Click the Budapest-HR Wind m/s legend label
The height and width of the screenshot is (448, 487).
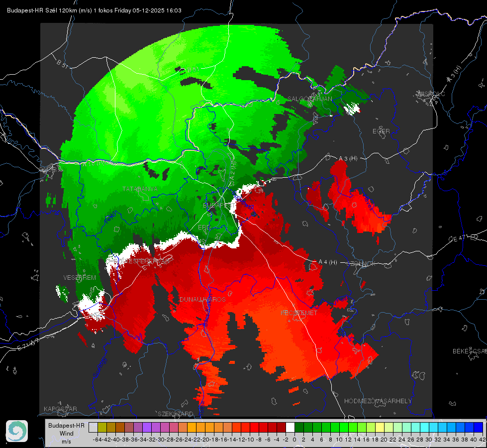pyautogui.click(x=66, y=434)
